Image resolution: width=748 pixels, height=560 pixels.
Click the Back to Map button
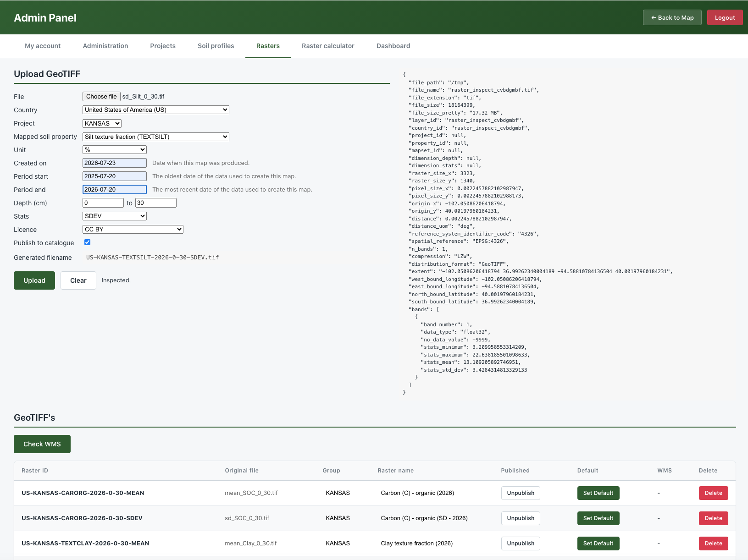coord(672,17)
